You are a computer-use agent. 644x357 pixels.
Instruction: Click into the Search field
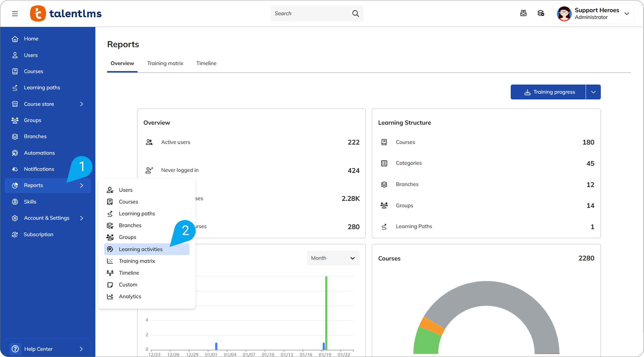click(311, 13)
